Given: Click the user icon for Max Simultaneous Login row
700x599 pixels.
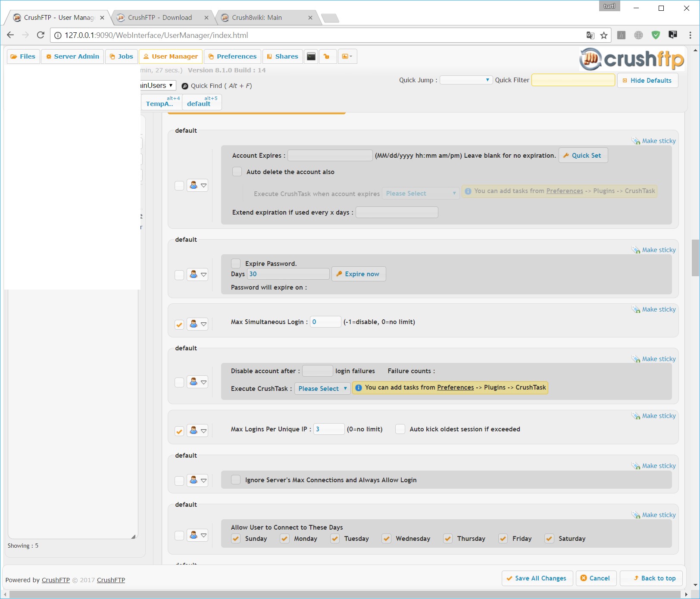Looking at the screenshot, I should pyautogui.click(x=194, y=324).
